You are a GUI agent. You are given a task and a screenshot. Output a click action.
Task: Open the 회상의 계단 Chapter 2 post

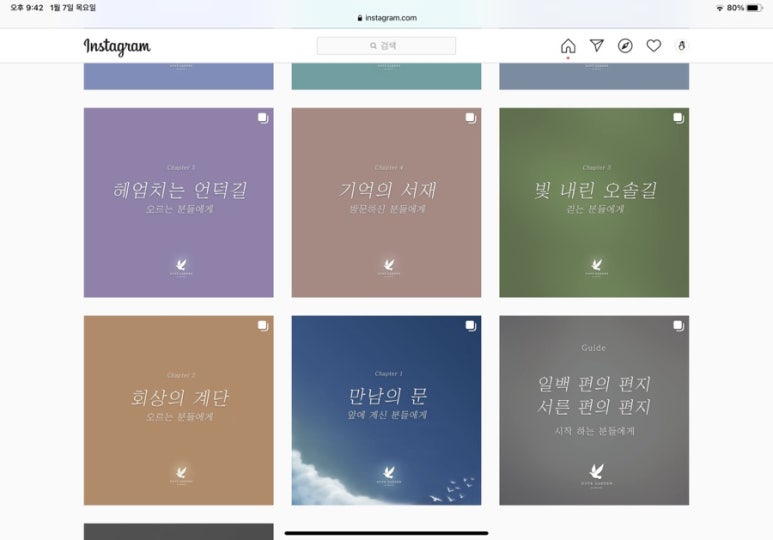click(178, 410)
